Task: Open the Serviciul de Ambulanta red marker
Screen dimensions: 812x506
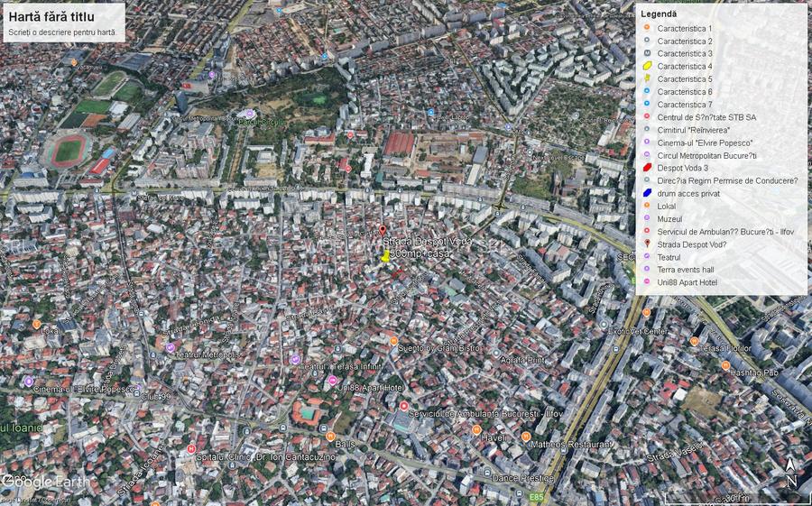Action: [404, 406]
